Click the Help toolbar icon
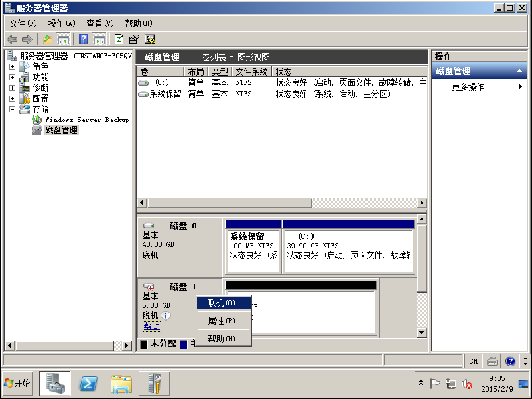The width and height of the screenshot is (532, 399). (x=84, y=39)
